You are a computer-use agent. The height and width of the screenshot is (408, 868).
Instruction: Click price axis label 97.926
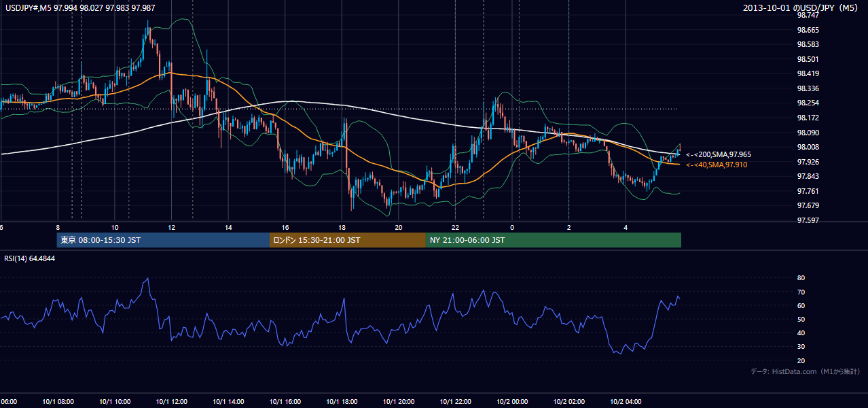coord(808,162)
